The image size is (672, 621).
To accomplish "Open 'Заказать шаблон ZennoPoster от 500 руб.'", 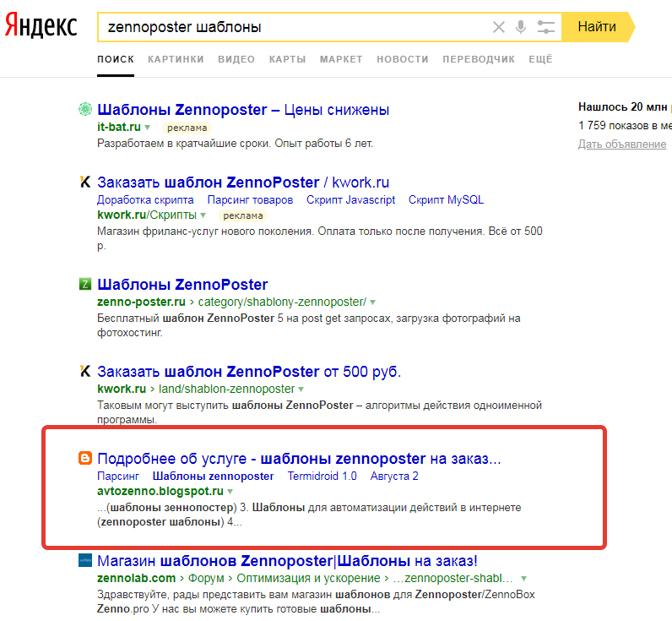I will tap(249, 372).
